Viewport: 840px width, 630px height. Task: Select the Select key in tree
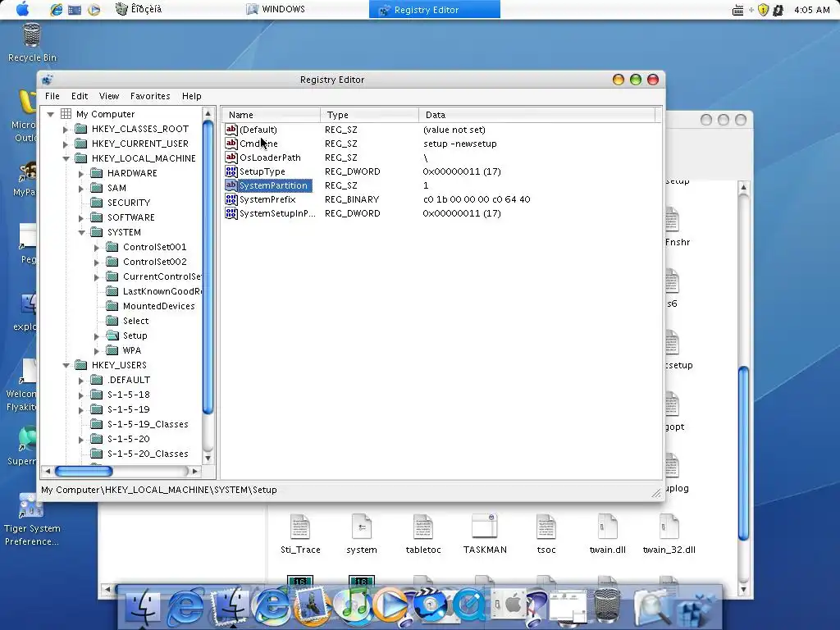click(135, 321)
